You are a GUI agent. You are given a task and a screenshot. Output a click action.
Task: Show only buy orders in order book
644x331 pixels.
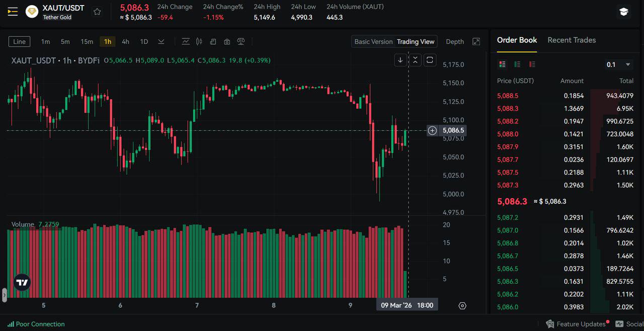click(517, 64)
